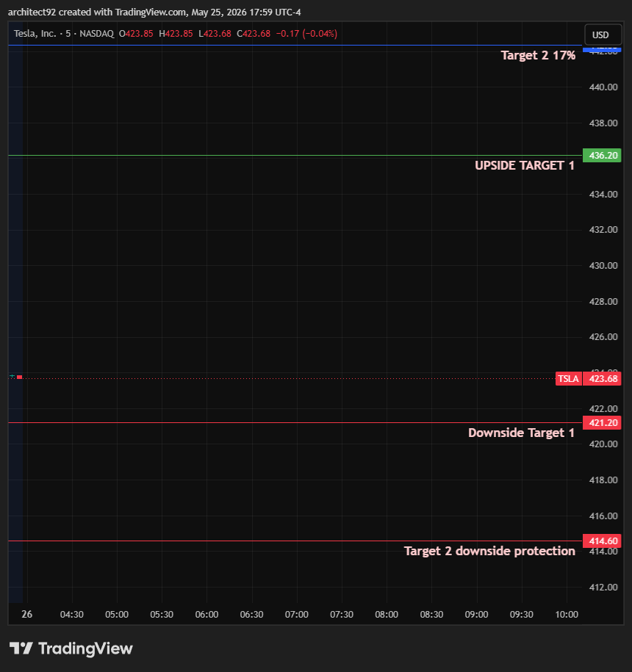Click the 426.00 price axis label
This screenshot has height=672, width=632.
pos(603,337)
